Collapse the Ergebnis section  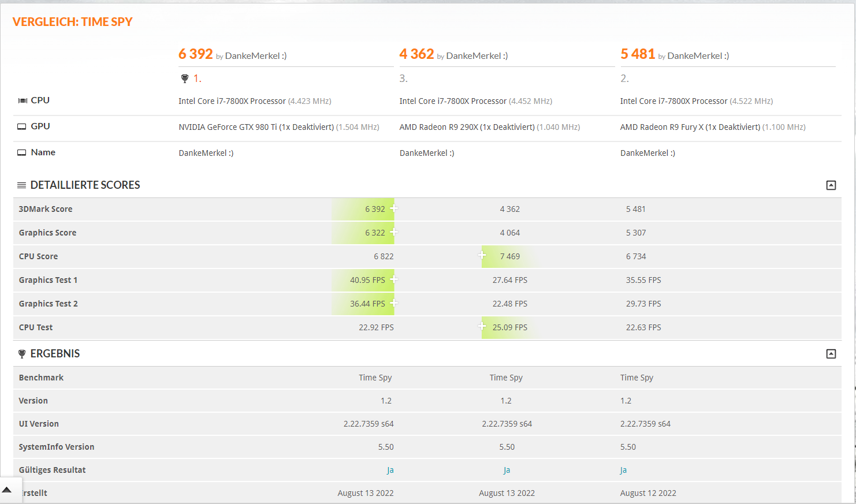coord(831,354)
